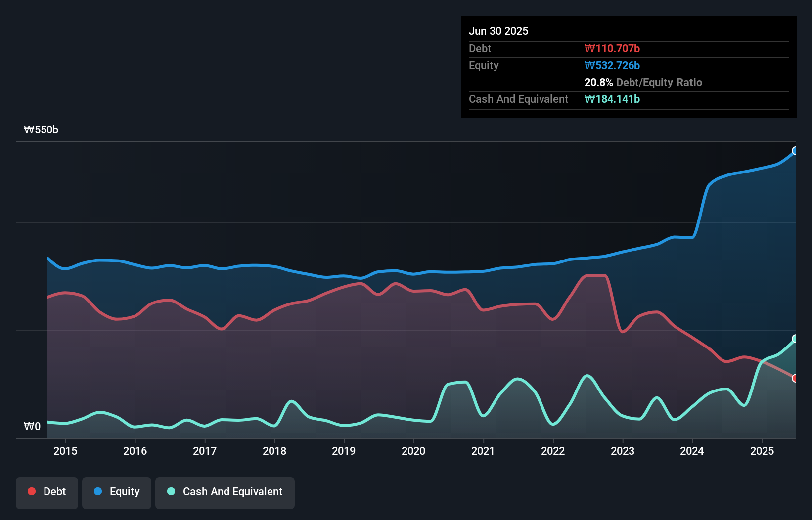Click the ₩0 y-axis label
This screenshot has height=520, width=812.
(32, 426)
